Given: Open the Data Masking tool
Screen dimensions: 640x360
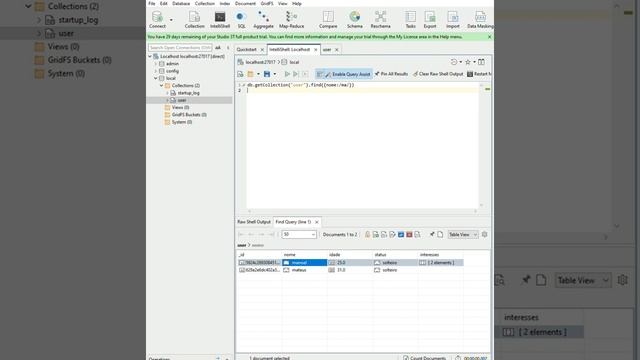Looking at the screenshot, I should pos(480,20).
